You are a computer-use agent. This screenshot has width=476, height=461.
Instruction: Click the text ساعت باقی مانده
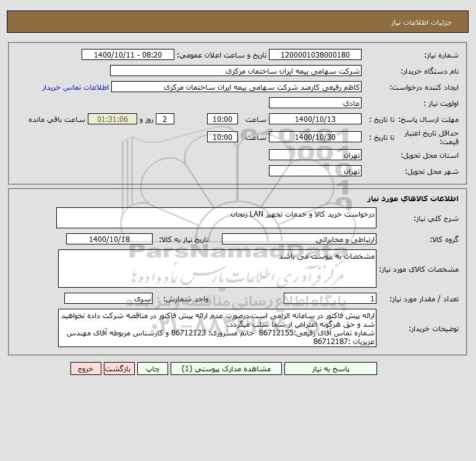pos(57,119)
